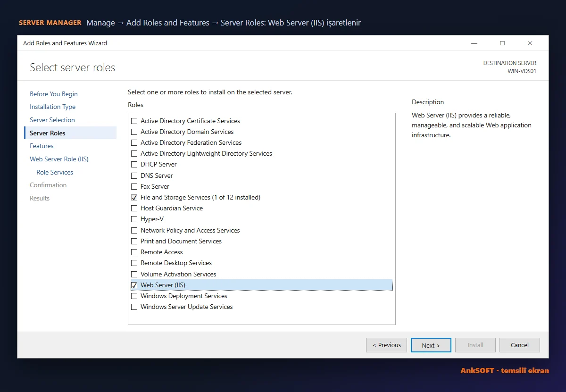Screen dimensions: 566x392
Task: Switch to the Server Selection step
Action: point(52,120)
